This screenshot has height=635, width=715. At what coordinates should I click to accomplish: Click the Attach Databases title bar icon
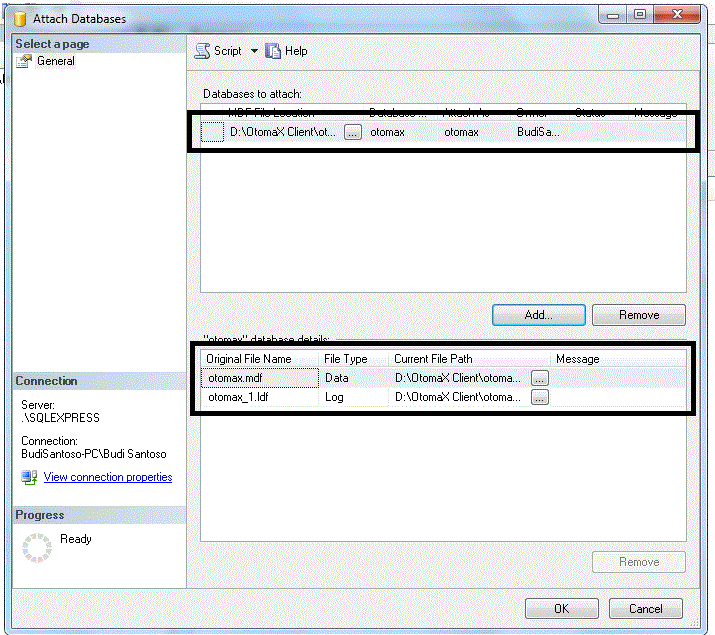(x=18, y=19)
